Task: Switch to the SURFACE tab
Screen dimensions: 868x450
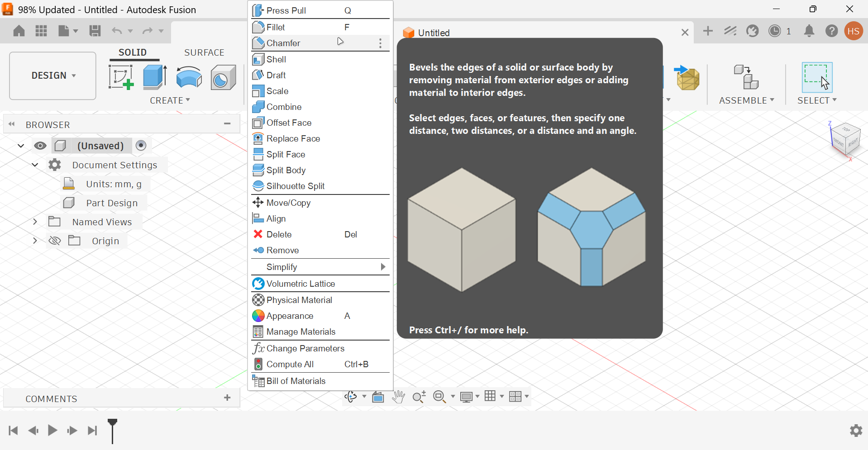Action: point(204,52)
